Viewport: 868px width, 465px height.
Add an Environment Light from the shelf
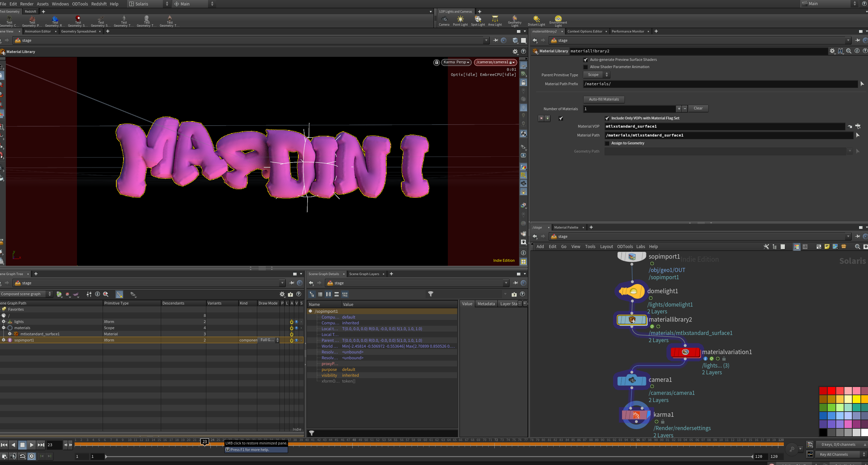[558, 21]
